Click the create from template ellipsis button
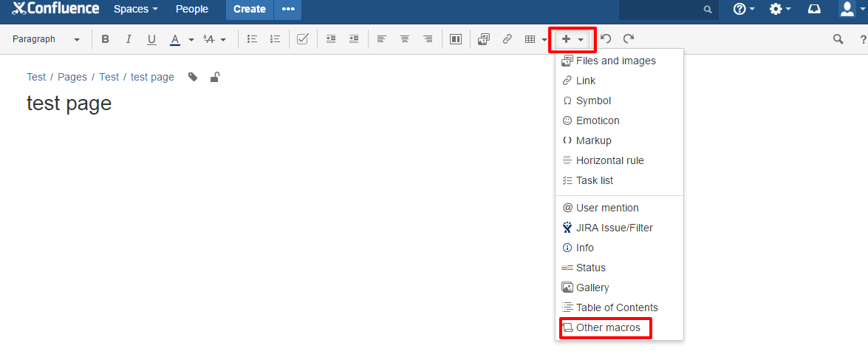Viewport: 868px width, 357px height. [x=288, y=10]
